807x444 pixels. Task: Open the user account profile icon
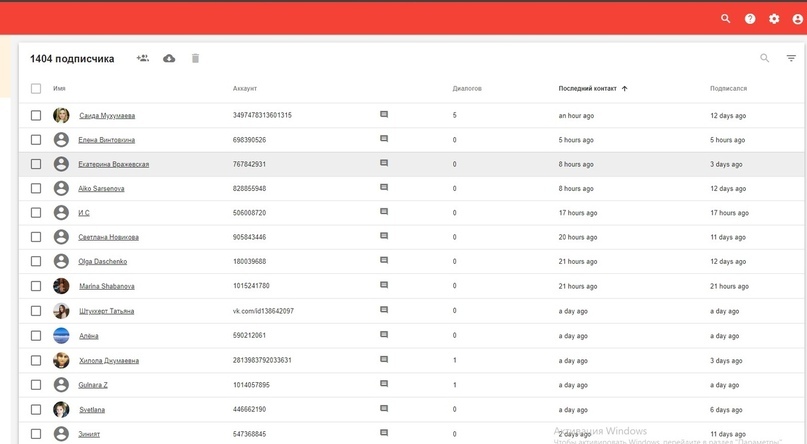pos(798,19)
